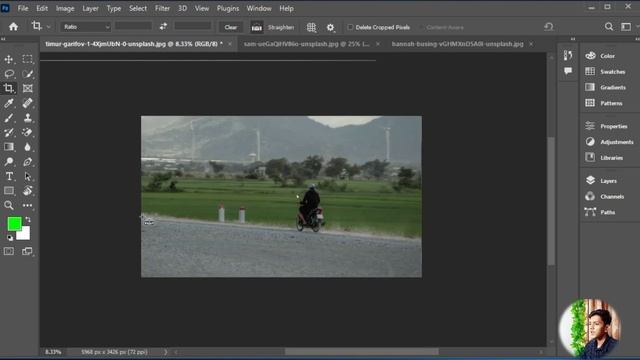Open the History panel icon
This screenshot has width=640, height=360.
[x=568, y=55]
